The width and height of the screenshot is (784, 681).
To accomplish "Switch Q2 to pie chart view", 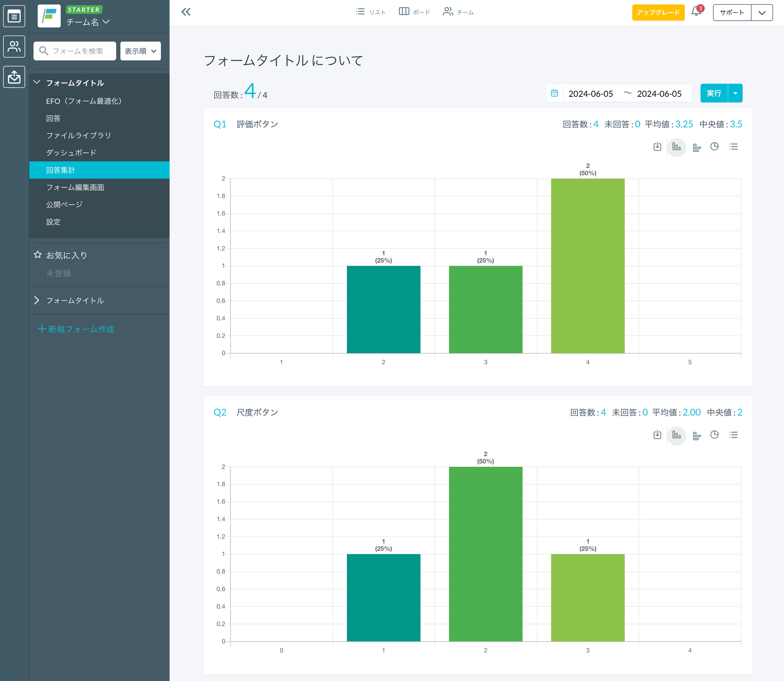I will 714,435.
